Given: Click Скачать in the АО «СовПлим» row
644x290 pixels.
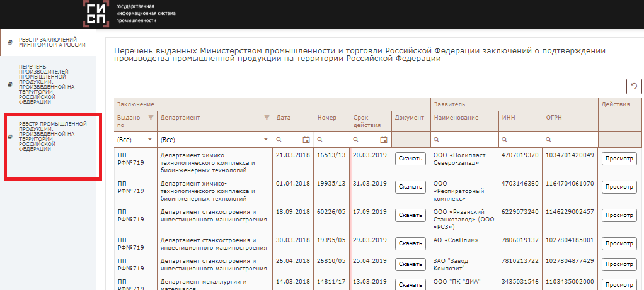Looking at the screenshot, I should 410,243.
